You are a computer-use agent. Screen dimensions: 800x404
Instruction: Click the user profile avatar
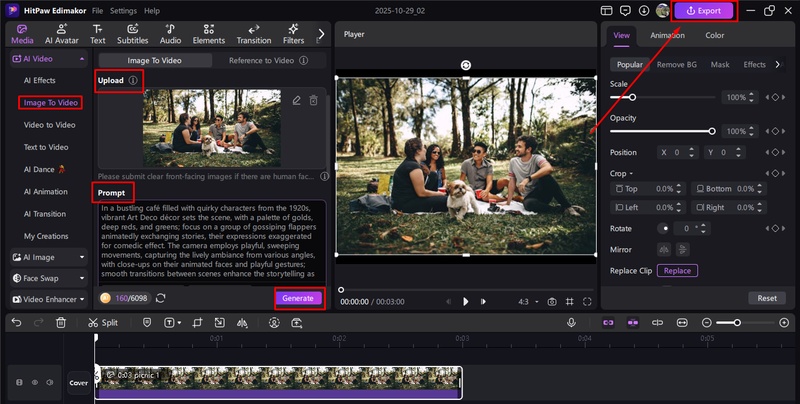[x=662, y=11]
